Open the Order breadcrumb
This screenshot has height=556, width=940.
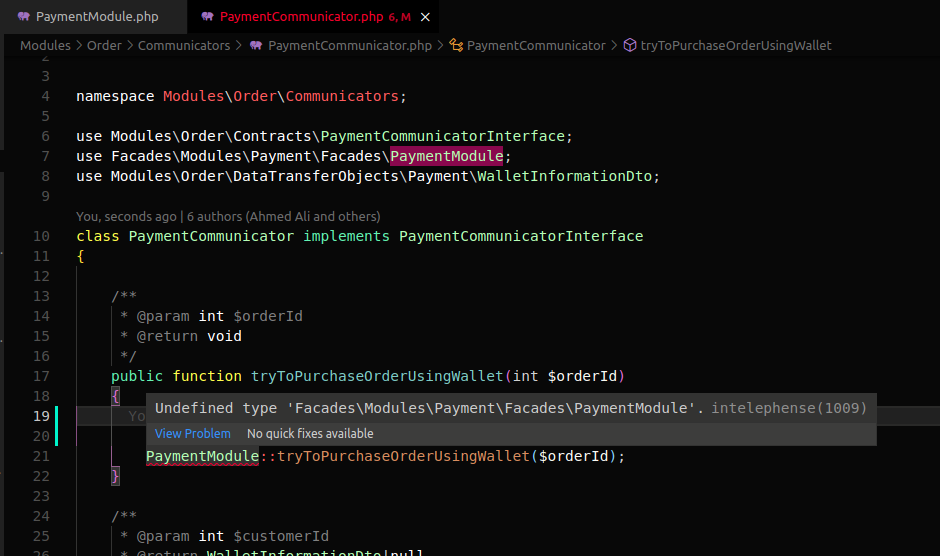pos(104,46)
